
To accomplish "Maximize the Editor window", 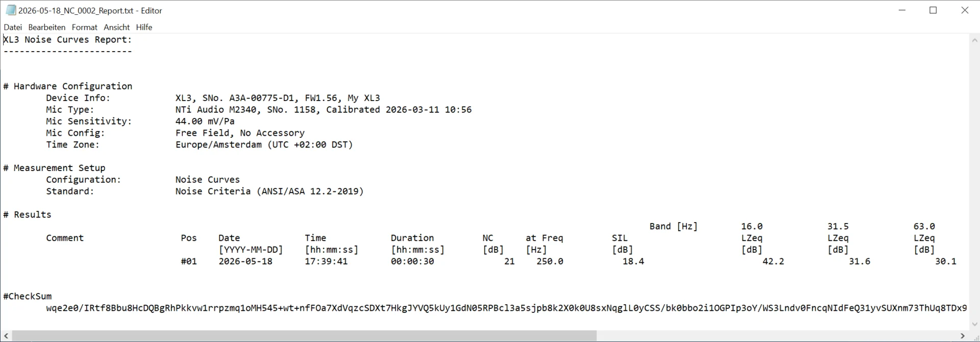I will 933,10.
